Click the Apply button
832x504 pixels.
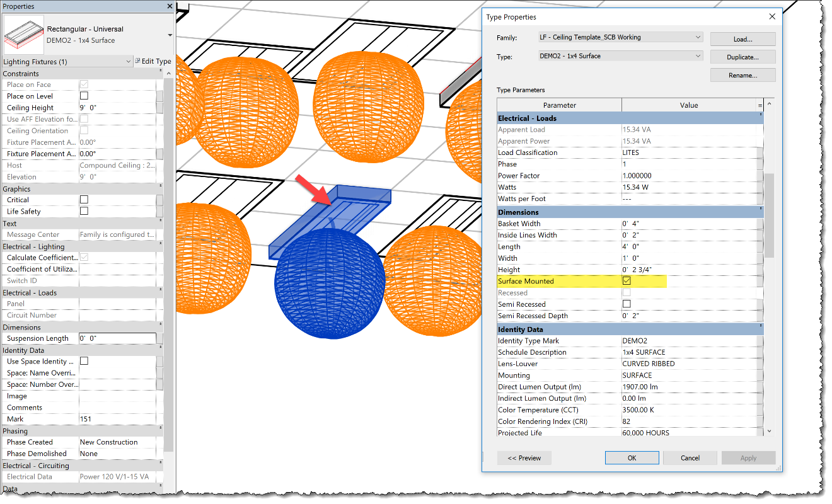748,457
